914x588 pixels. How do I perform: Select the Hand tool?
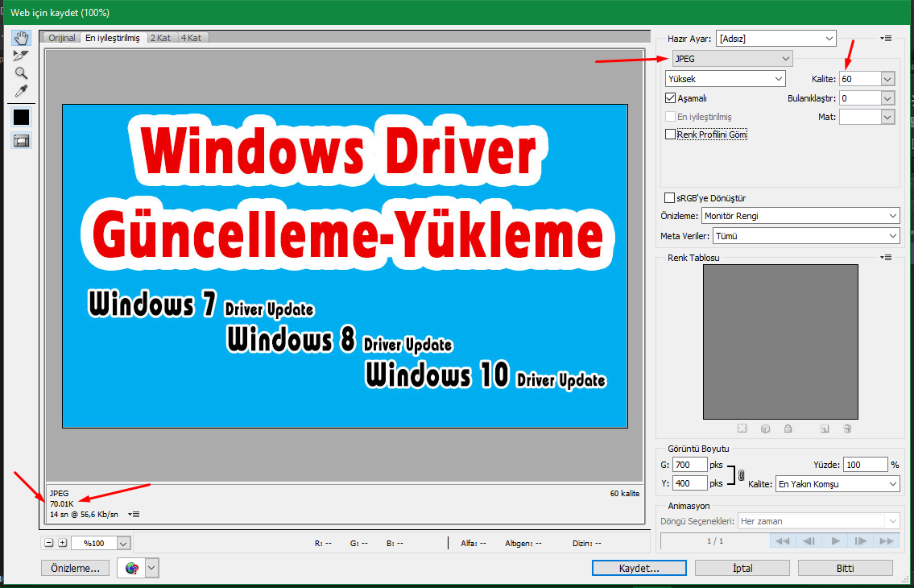(x=22, y=39)
